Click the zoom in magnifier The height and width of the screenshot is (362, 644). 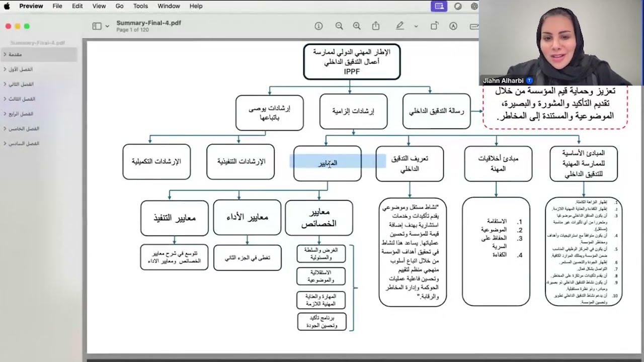[357, 26]
